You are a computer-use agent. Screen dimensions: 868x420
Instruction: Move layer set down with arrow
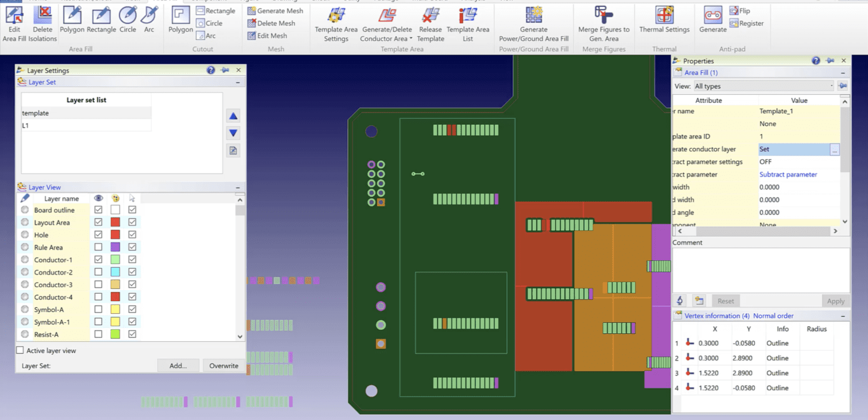(x=233, y=133)
